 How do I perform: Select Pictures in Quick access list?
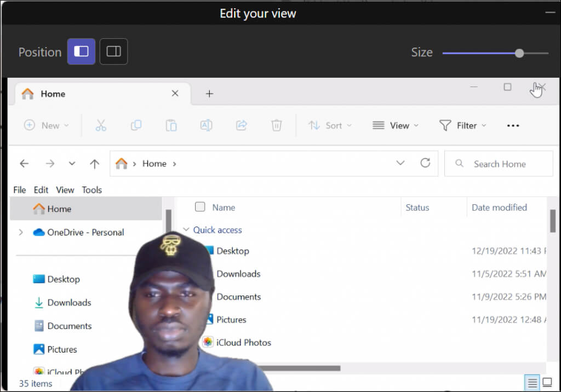(x=231, y=320)
